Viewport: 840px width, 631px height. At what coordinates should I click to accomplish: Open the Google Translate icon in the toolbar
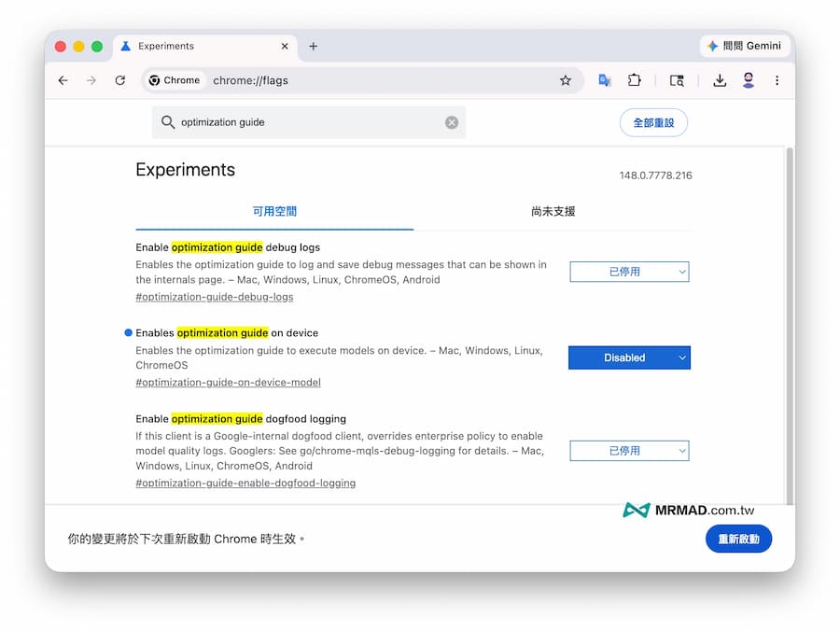pos(605,80)
